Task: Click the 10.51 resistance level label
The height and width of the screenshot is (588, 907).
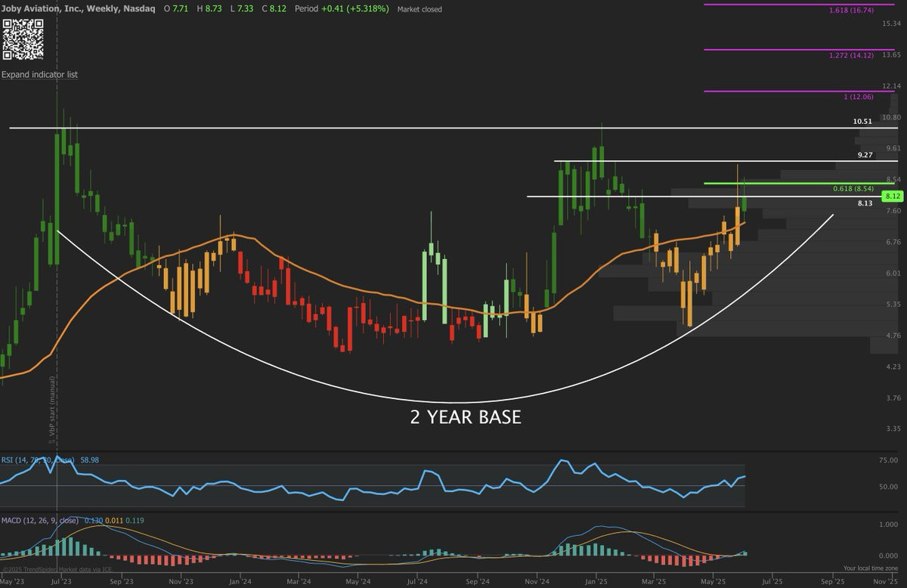Action: pos(862,122)
